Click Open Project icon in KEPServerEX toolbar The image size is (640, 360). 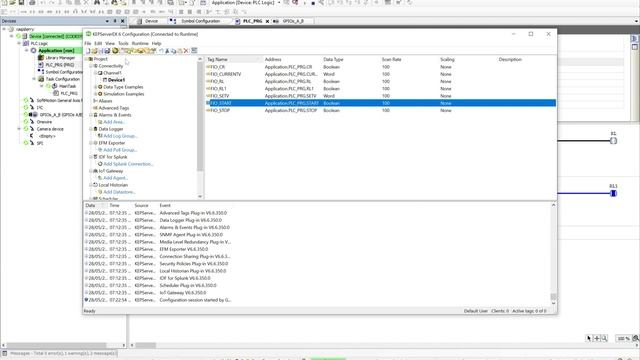(94, 51)
